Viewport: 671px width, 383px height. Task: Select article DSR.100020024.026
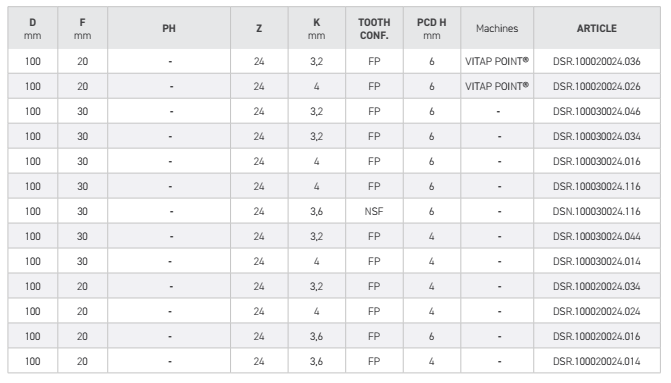(x=597, y=86)
